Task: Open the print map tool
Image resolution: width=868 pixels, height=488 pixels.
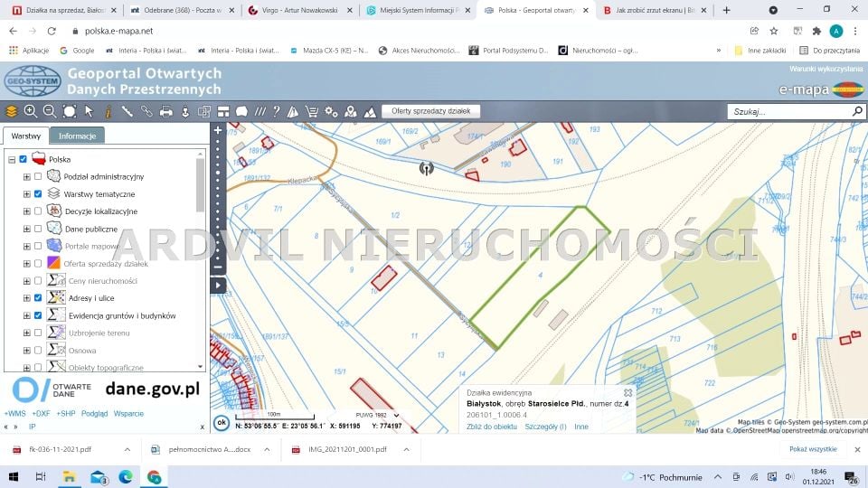Action: 165,111
